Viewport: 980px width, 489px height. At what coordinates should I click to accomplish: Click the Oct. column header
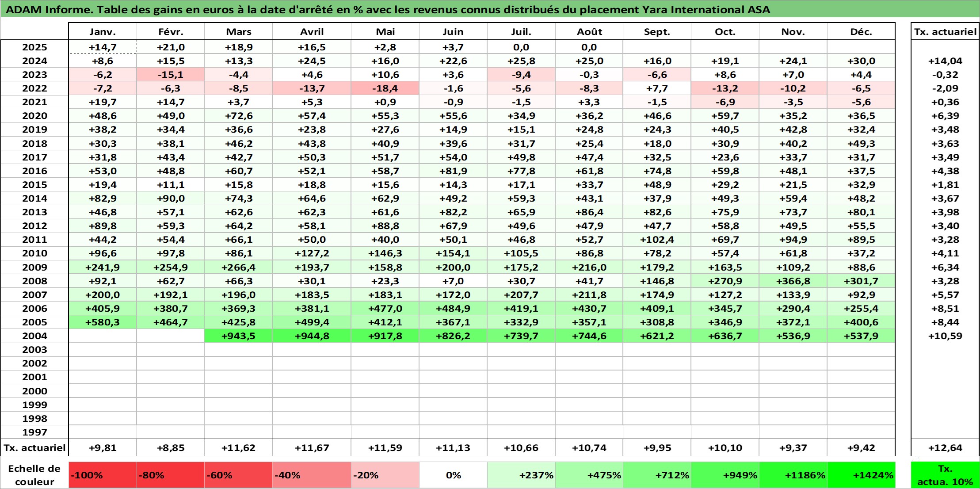click(x=725, y=31)
